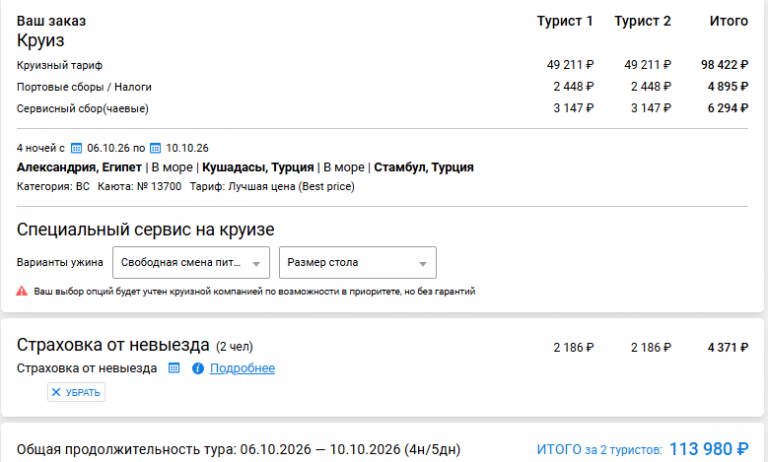The height and width of the screenshot is (462, 768).
Task: Remove insurance with the УБРАТЬ button
Action: pos(76,392)
